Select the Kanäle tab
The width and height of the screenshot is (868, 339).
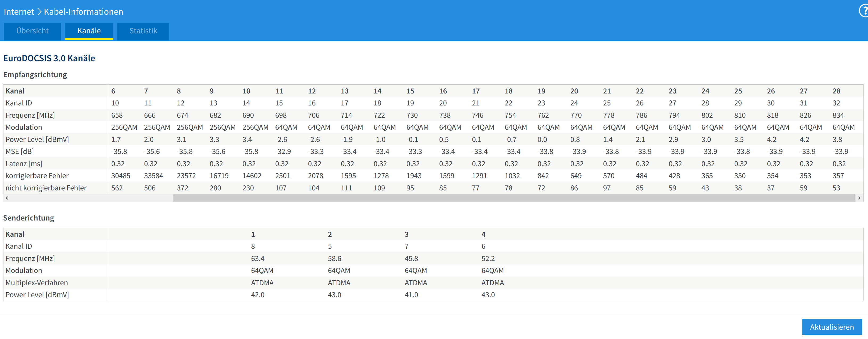(89, 31)
